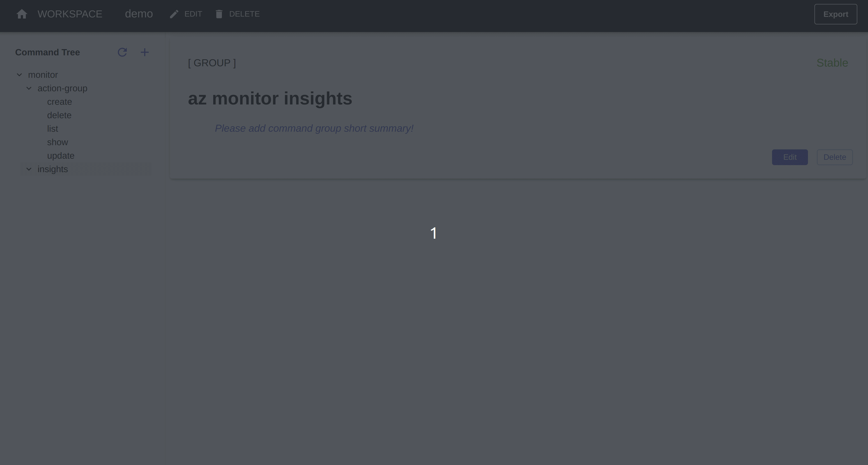
Task: Click the add icon in Command Tree
Action: pyautogui.click(x=145, y=52)
